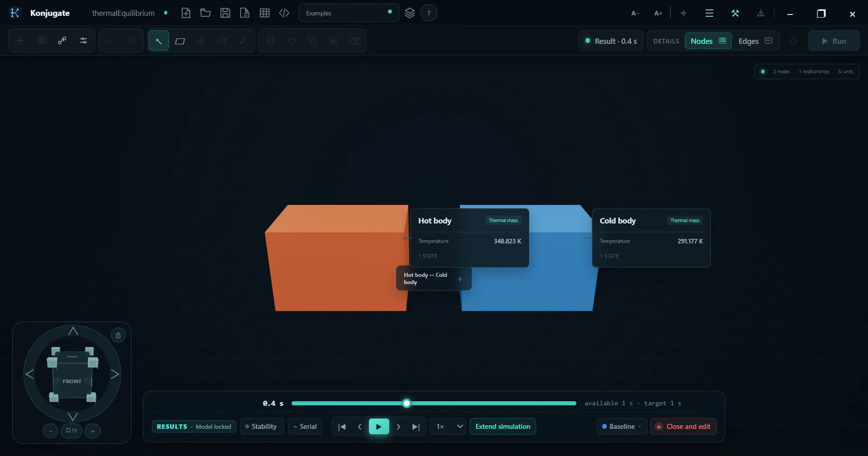Click the locked document icon

(x=245, y=13)
